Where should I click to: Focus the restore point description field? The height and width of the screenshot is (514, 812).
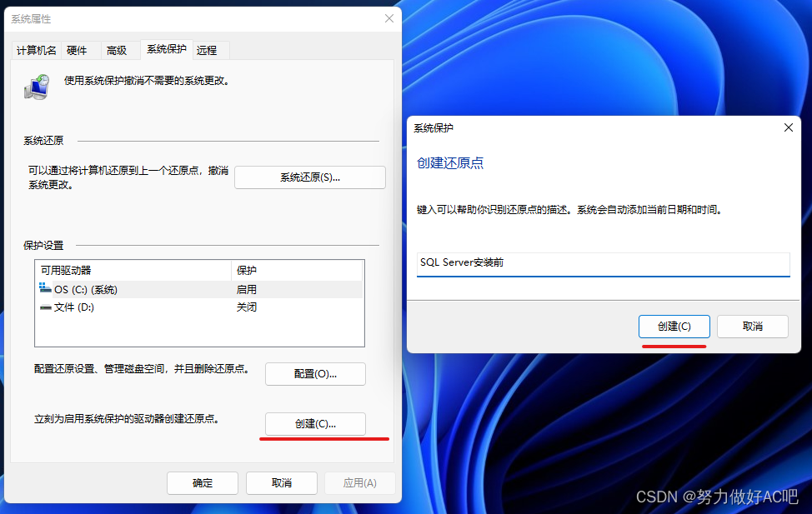(604, 264)
